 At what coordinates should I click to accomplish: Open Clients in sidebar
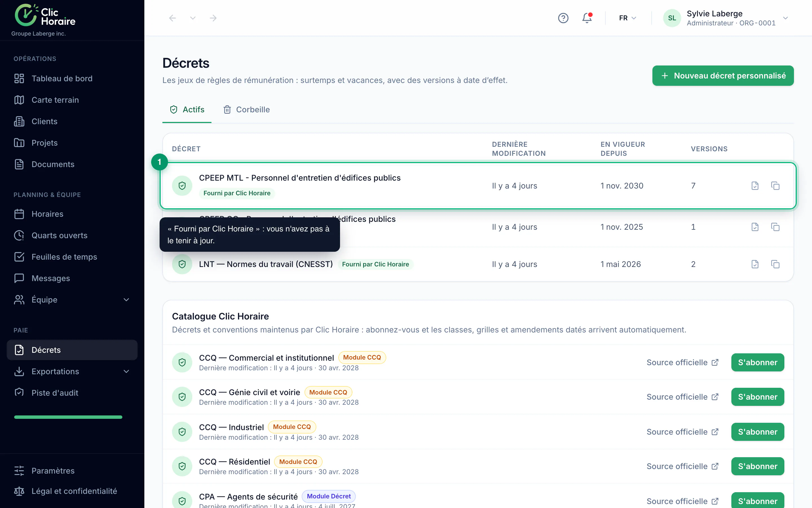pyautogui.click(x=72, y=121)
